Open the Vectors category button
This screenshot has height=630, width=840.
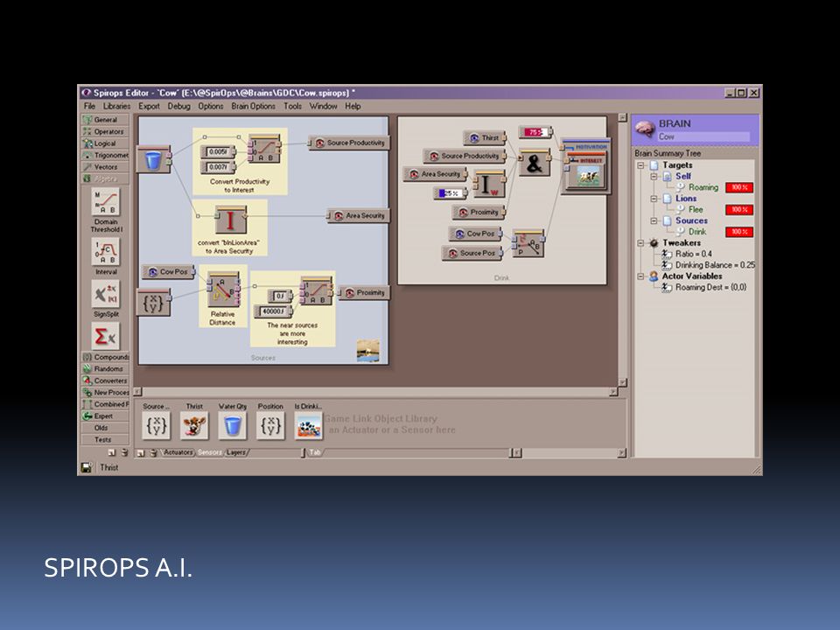[106, 166]
